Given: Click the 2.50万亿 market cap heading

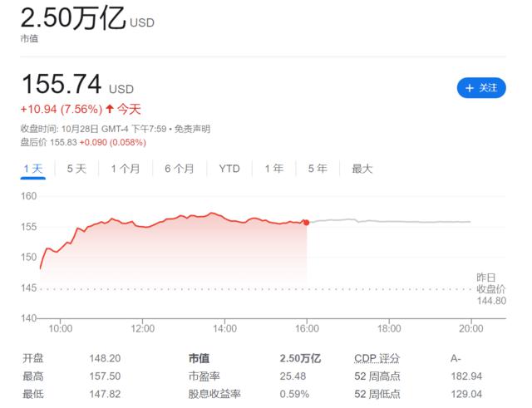Looking at the screenshot, I should click(x=73, y=18).
